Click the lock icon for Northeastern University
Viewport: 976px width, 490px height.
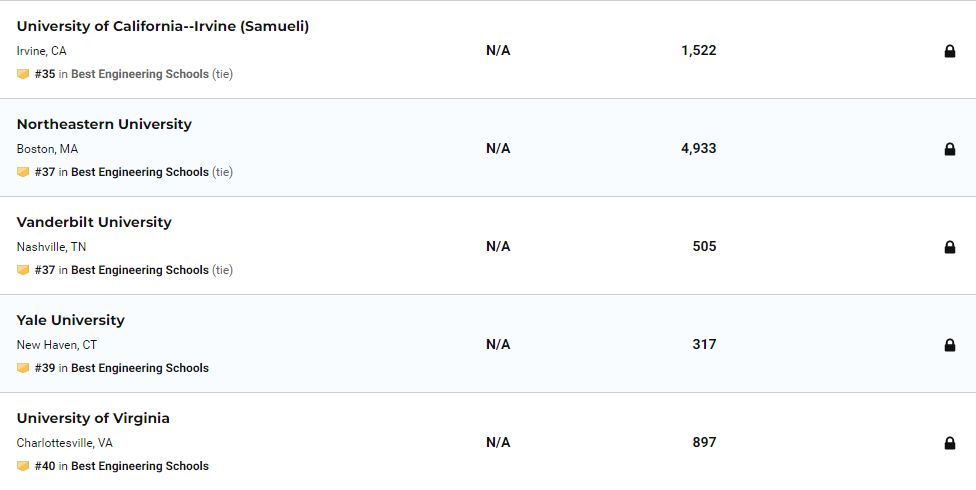coord(949,149)
